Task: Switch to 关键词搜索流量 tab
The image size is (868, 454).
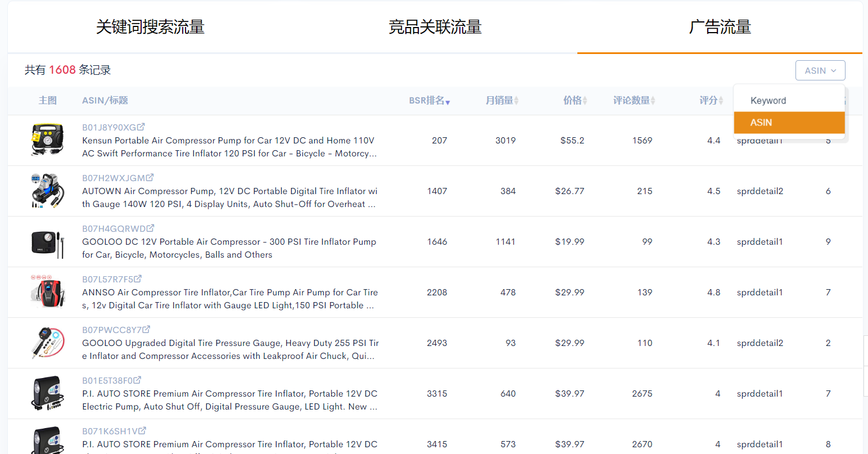Action: 150,27
